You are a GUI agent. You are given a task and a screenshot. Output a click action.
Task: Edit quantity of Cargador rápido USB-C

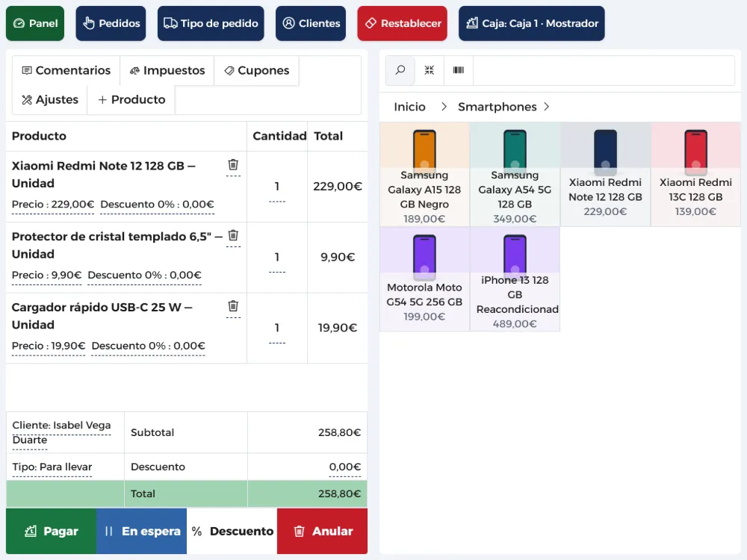[x=277, y=328]
